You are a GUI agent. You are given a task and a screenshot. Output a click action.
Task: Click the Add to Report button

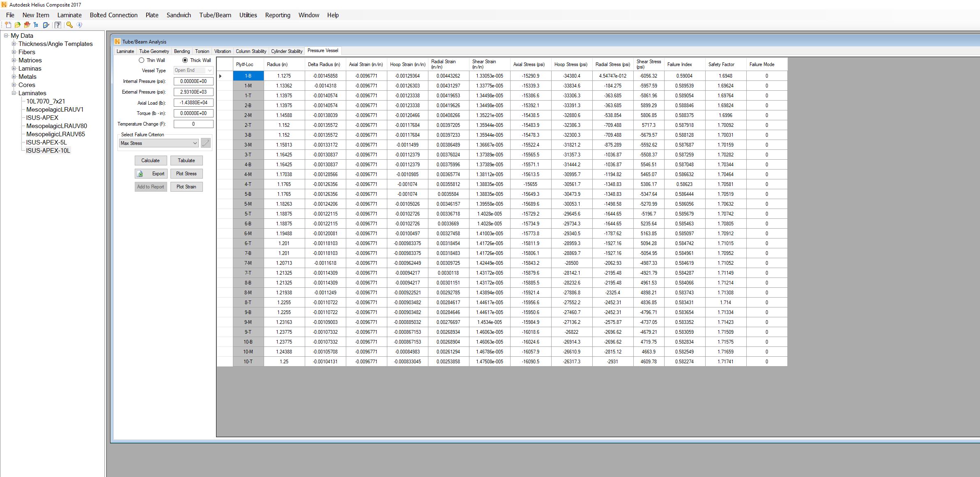click(150, 187)
